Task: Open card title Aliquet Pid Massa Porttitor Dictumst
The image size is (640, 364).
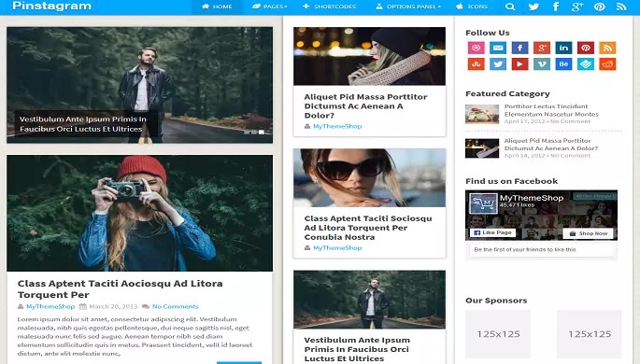Action: click(x=365, y=106)
